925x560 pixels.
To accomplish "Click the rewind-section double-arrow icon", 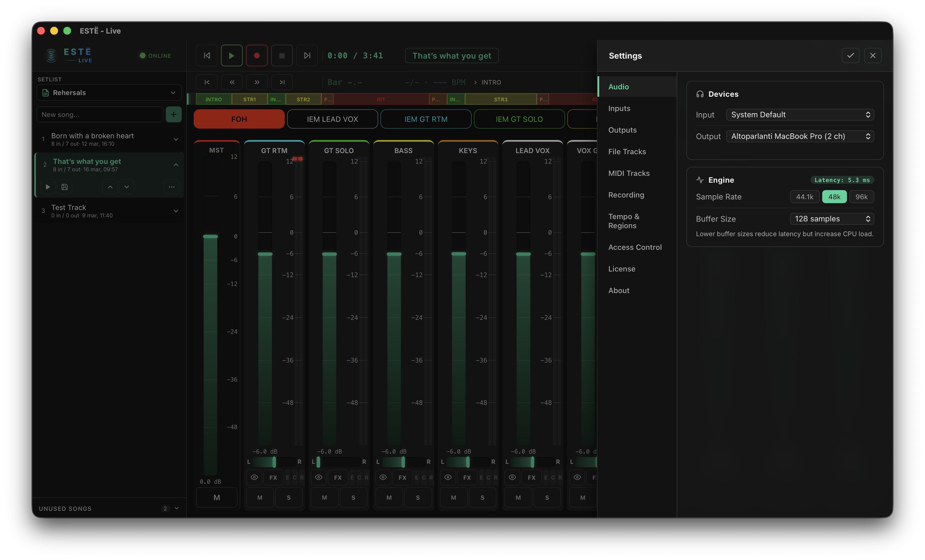I will click(232, 82).
